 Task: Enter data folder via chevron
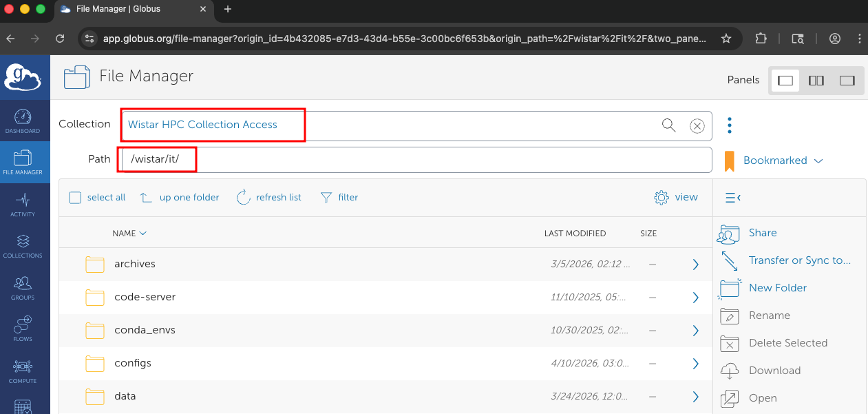tap(695, 397)
